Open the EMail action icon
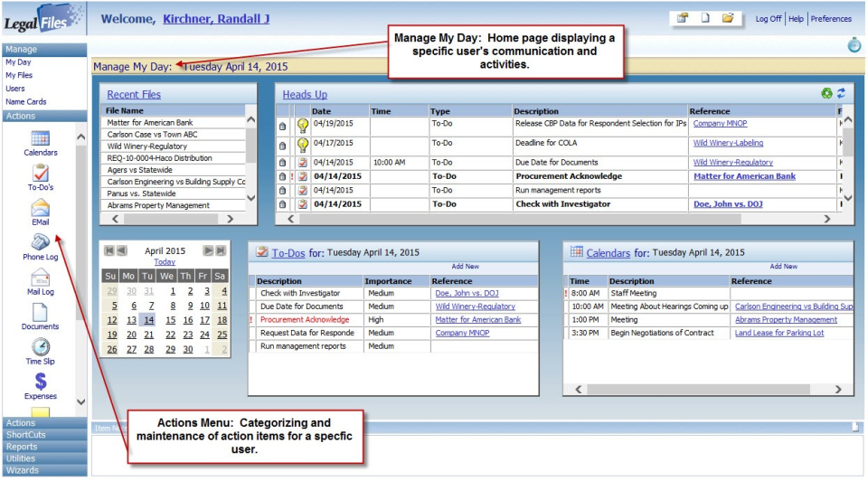The height and width of the screenshot is (481, 868). (x=41, y=208)
